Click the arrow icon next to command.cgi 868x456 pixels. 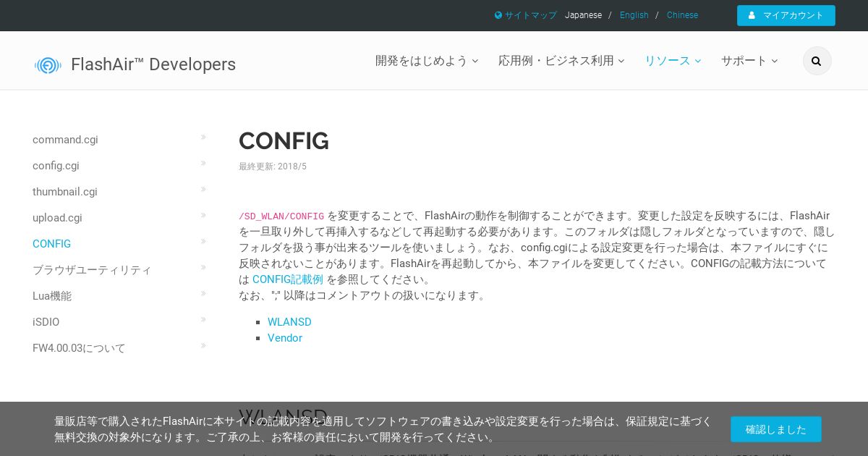[x=203, y=137]
